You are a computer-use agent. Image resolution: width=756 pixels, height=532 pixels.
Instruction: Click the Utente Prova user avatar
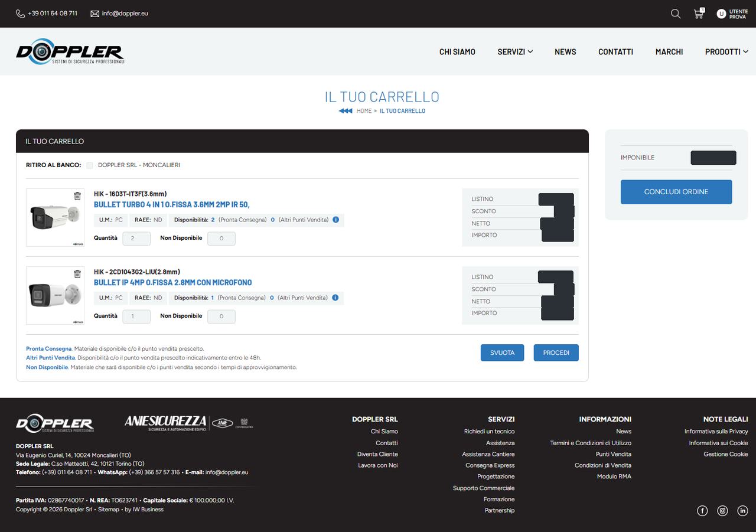coord(721,14)
